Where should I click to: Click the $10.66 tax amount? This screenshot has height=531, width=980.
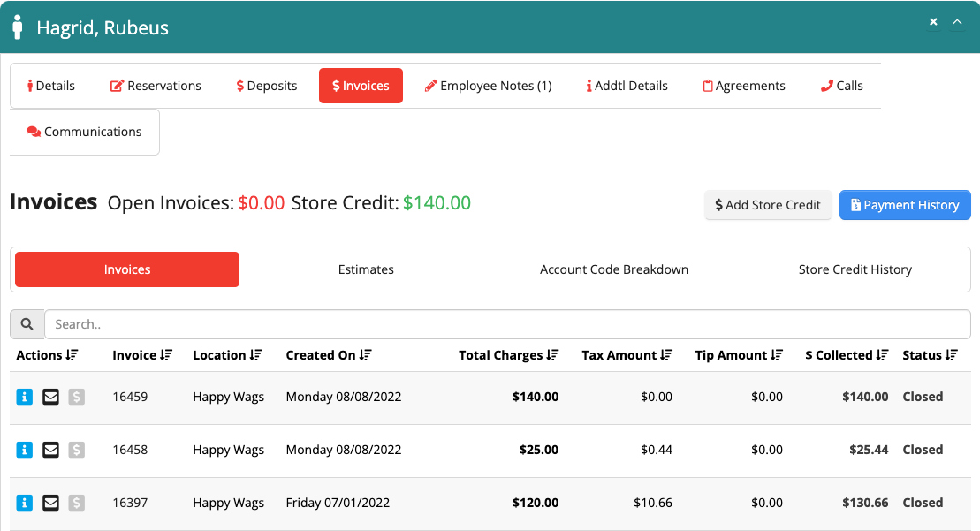653,503
